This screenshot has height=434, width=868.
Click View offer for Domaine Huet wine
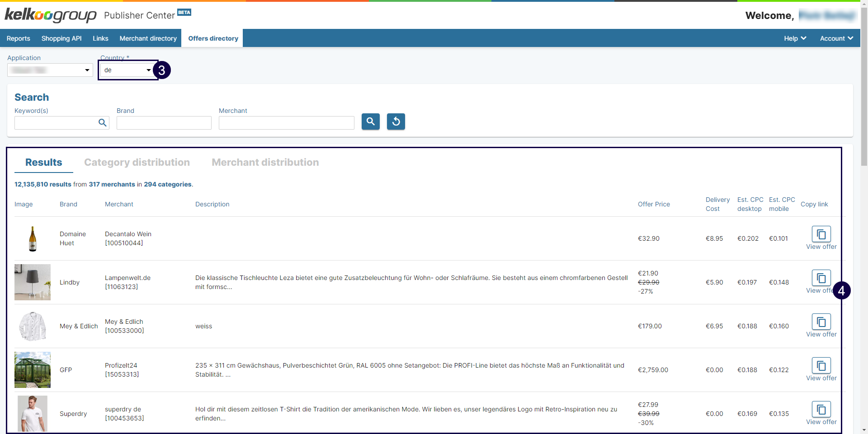(821, 247)
